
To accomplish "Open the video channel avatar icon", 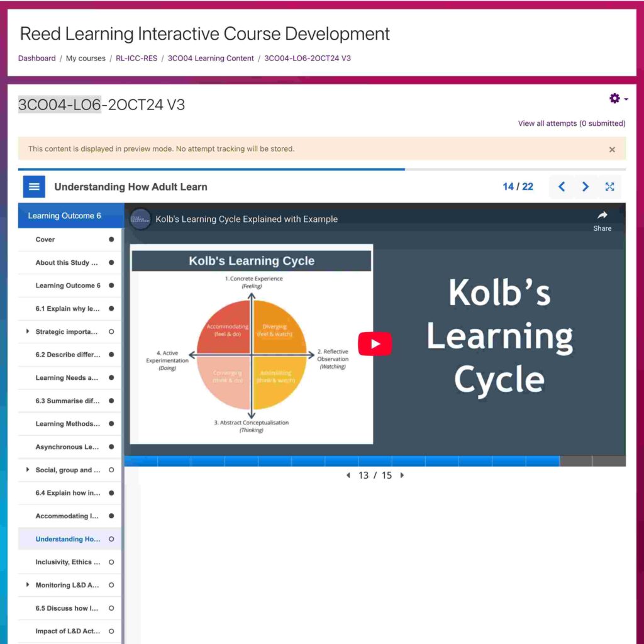I will click(141, 219).
